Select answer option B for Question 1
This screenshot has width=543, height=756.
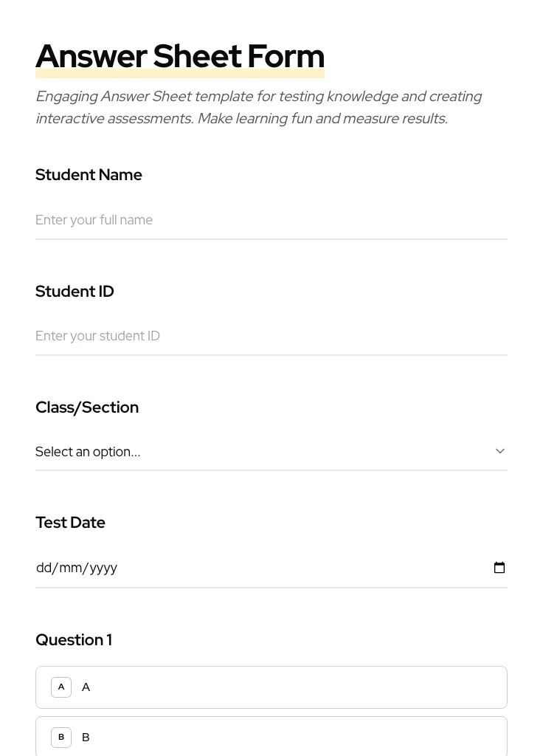click(x=271, y=737)
